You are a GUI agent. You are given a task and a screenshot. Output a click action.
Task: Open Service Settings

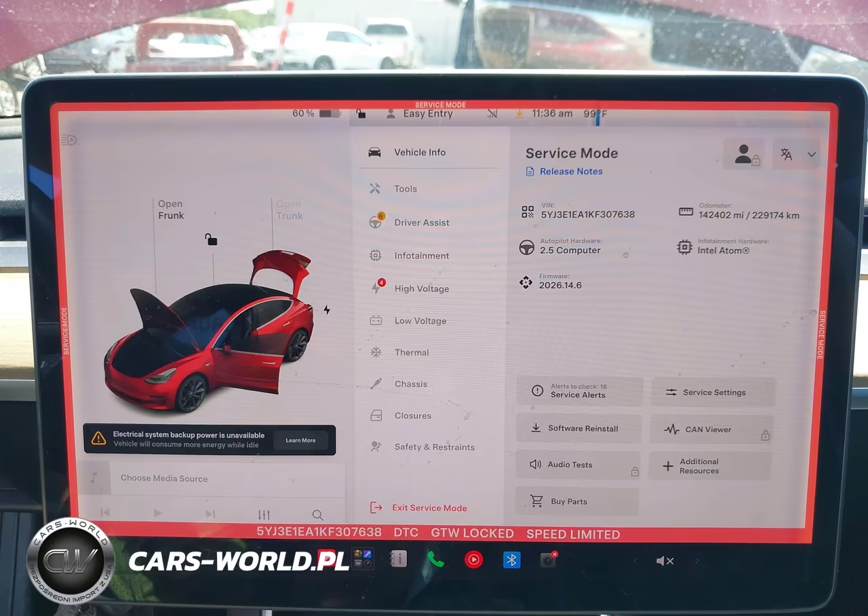(713, 392)
